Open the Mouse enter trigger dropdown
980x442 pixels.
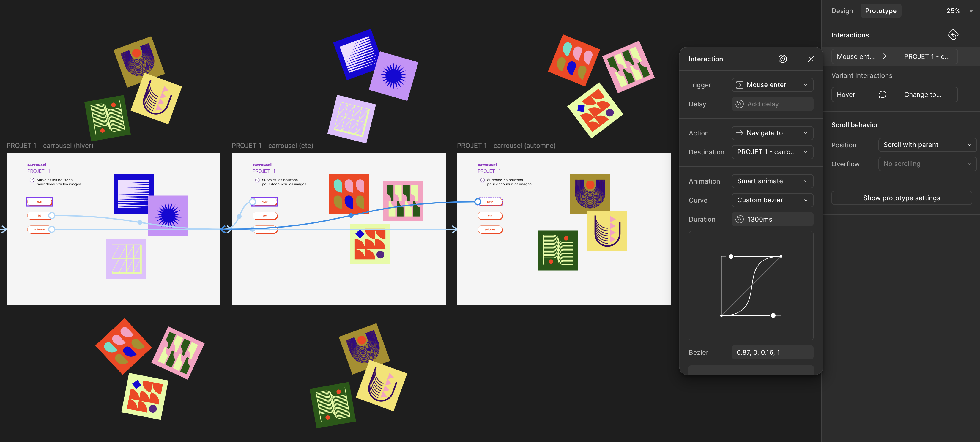(x=772, y=85)
